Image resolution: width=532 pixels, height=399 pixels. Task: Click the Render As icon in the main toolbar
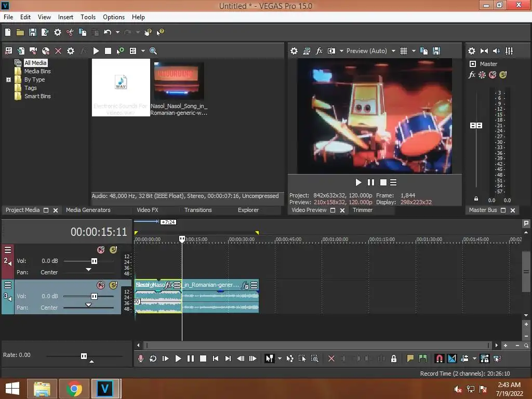pos(45,32)
